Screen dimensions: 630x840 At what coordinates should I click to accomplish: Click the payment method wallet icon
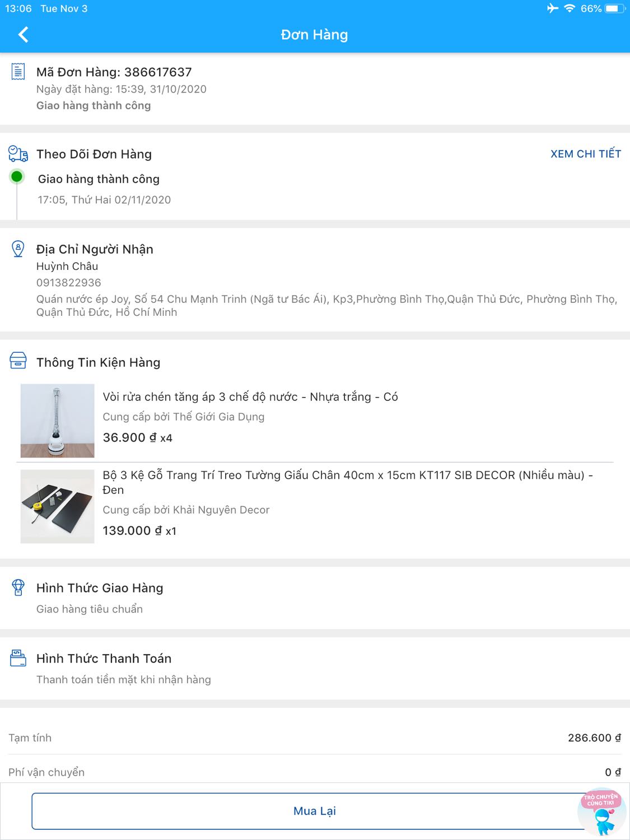[18, 658]
